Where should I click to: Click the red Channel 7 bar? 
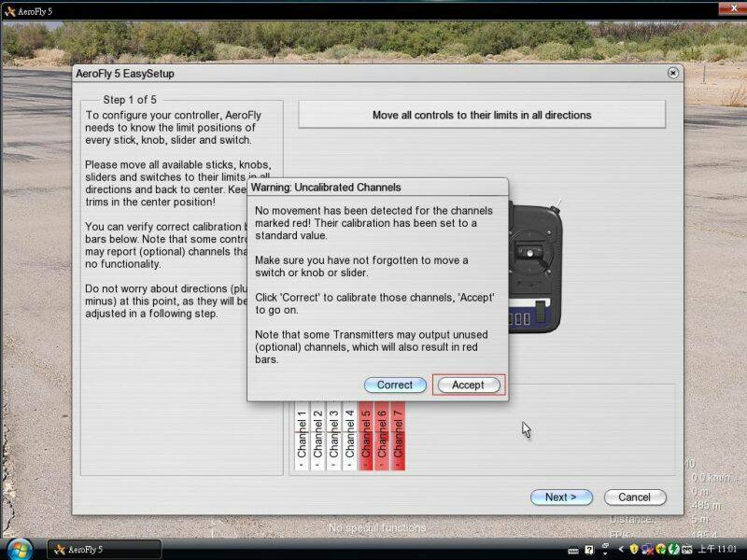click(398, 436)
